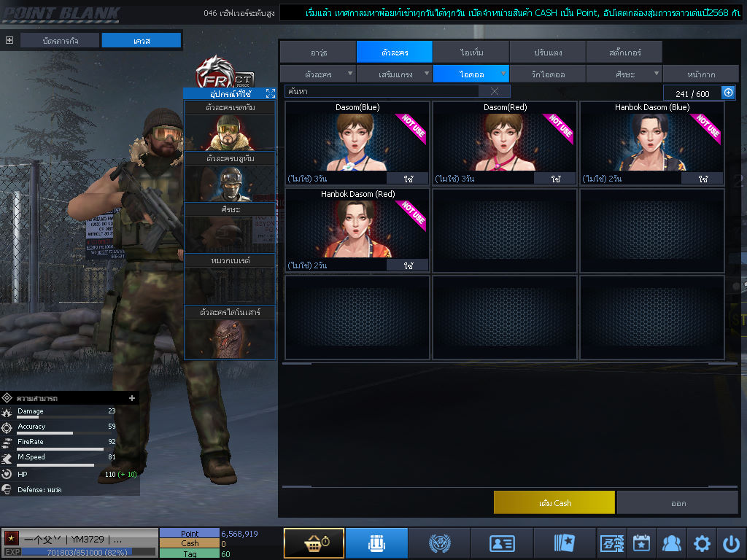Open the settings gear icon
The image size is (747, 560).
pos(702,543)
